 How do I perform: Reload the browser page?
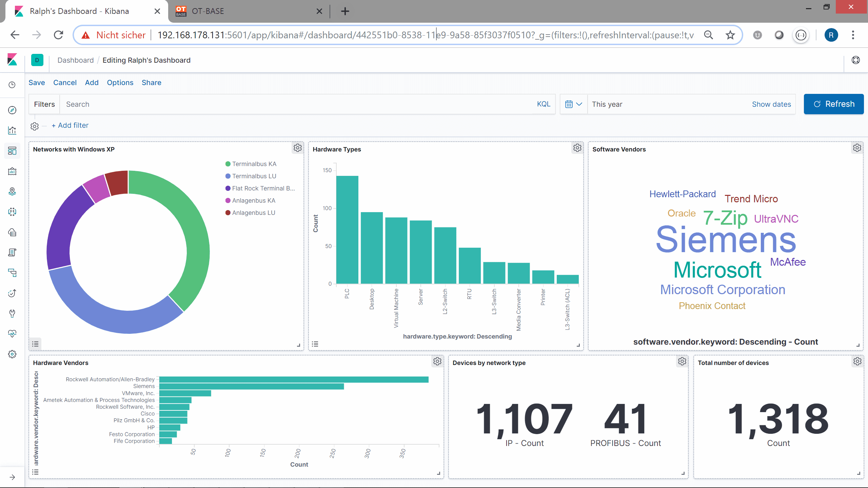click(59, 35)
